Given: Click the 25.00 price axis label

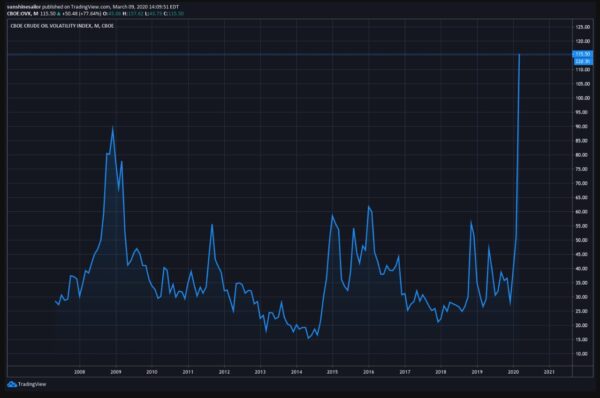Looking at the screenshot, I should click(x=582, y=311).
